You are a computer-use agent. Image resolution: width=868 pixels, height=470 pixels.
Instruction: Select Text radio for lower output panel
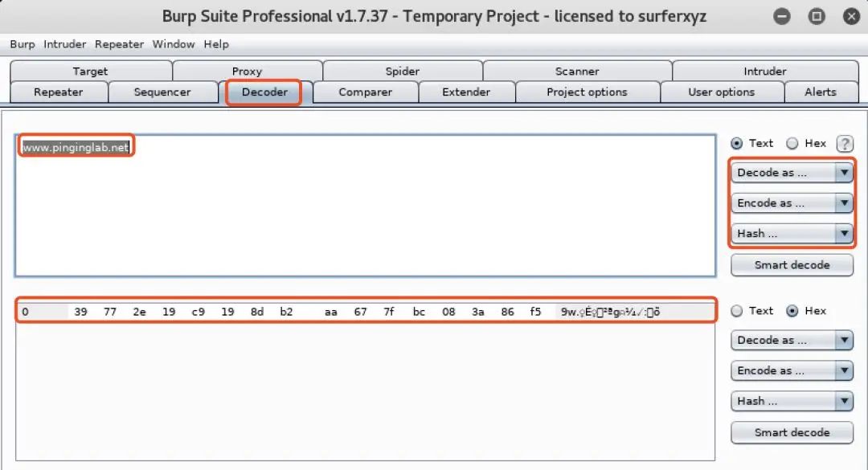tap(736, 311)
